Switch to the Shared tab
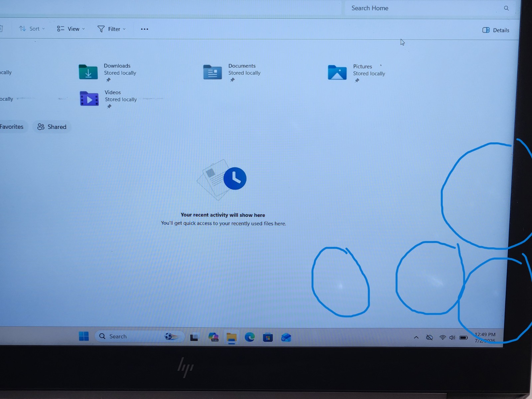532x399 pixels. point(52,127)
